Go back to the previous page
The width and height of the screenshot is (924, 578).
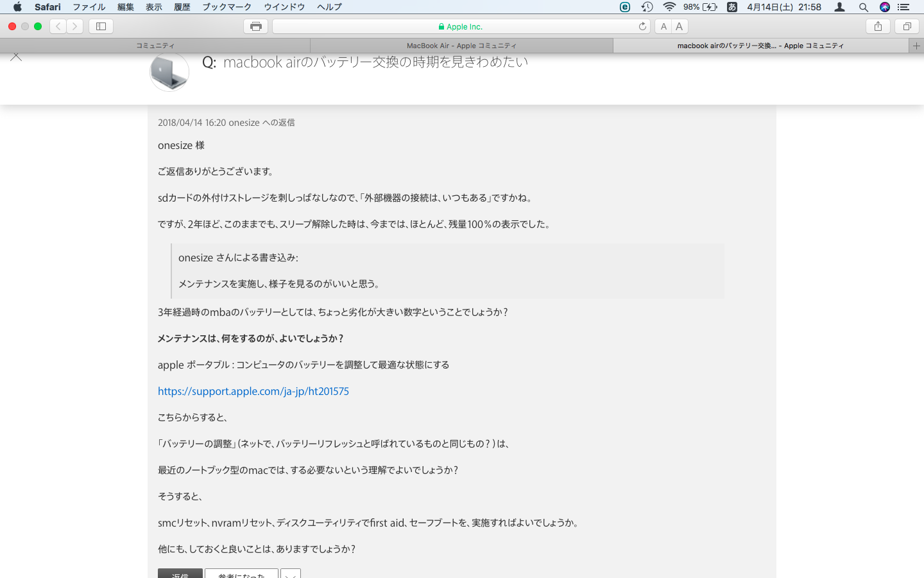click(x=58, y=26)
